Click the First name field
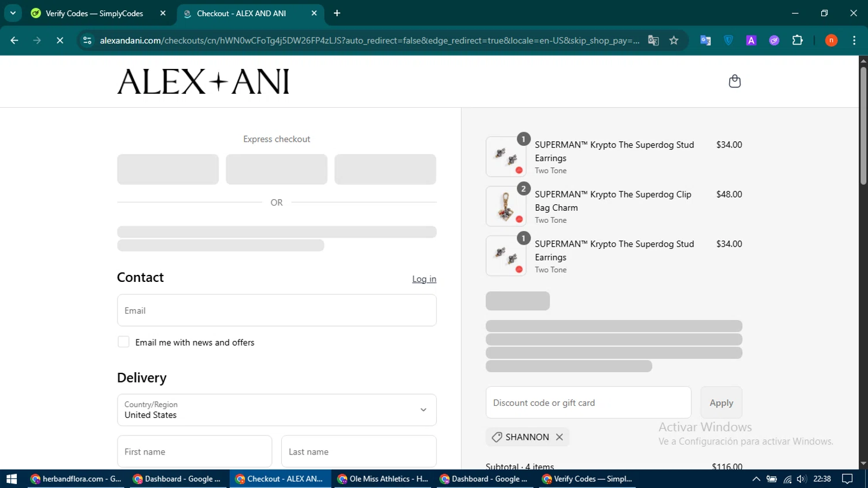This screenshot has width=868, height=488. coord(194,452)
